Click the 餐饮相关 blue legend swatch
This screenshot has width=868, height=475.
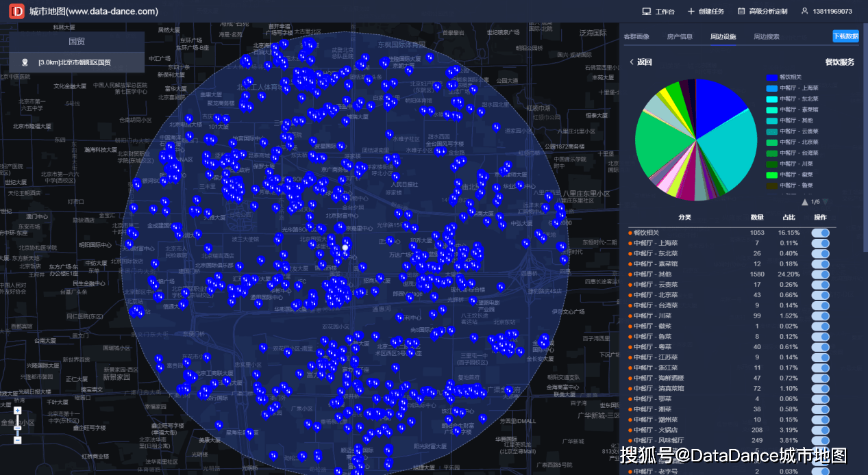pyautogui.click(x=771, y=77)
